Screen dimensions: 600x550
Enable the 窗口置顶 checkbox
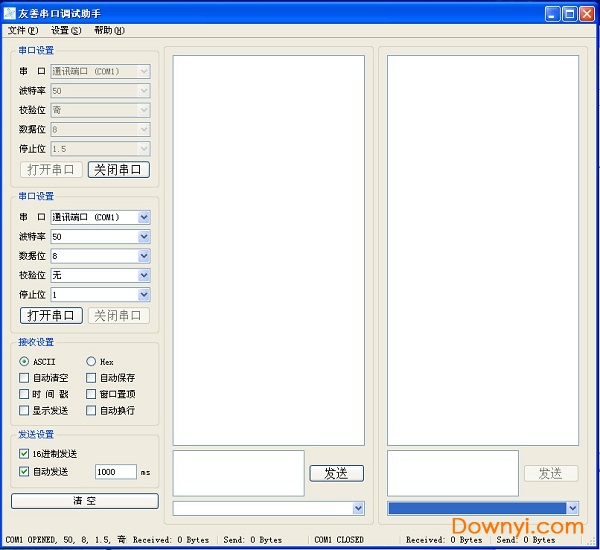tap(91, 394)
